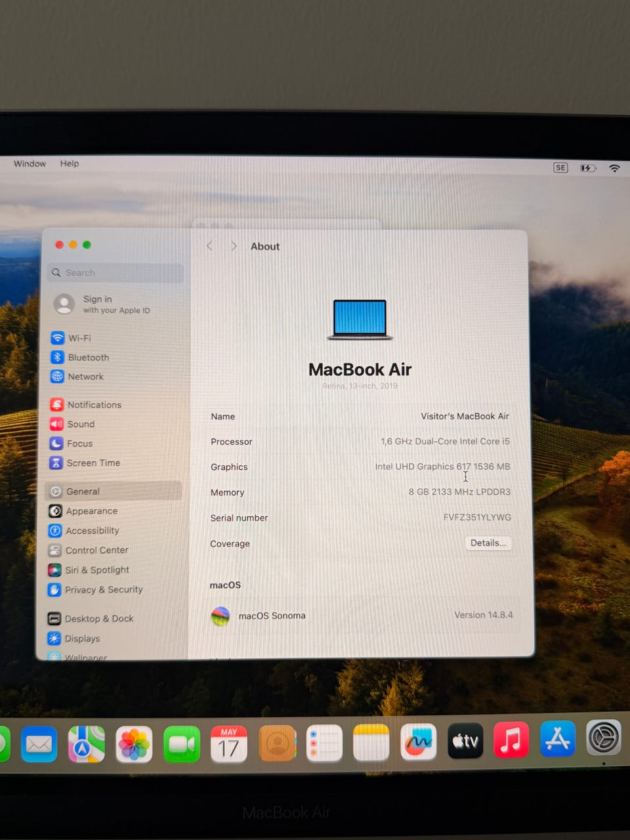Open Freeform from the Dock
The image size is (630, 840).
[419, 742]
